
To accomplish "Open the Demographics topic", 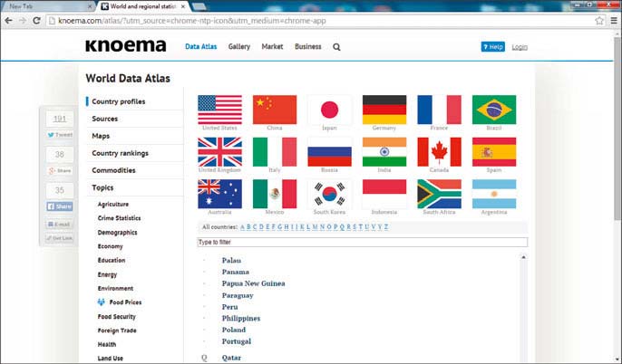I will click(x=118, y=233).
